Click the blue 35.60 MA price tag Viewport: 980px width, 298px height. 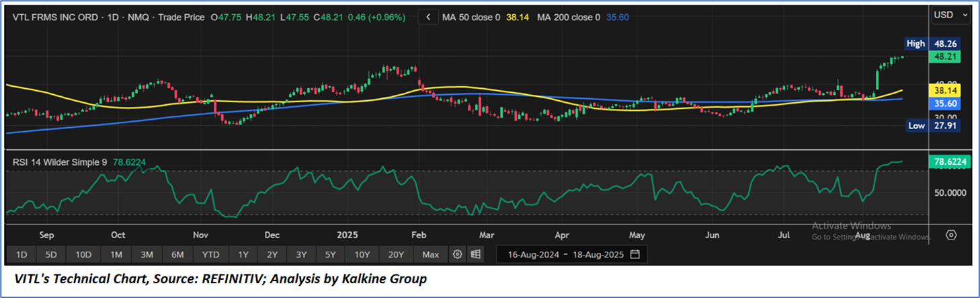point(945,104)
